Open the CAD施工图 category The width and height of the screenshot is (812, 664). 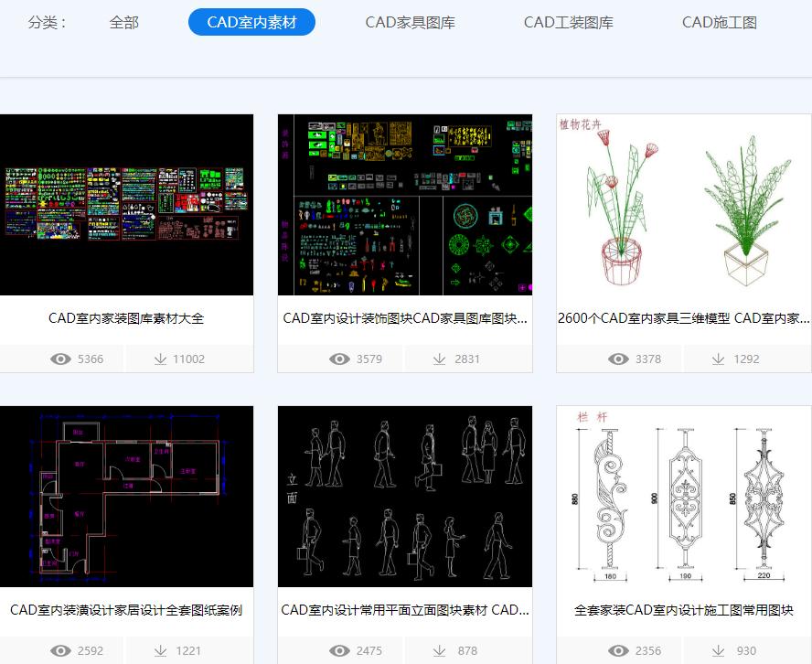point(720,21)
